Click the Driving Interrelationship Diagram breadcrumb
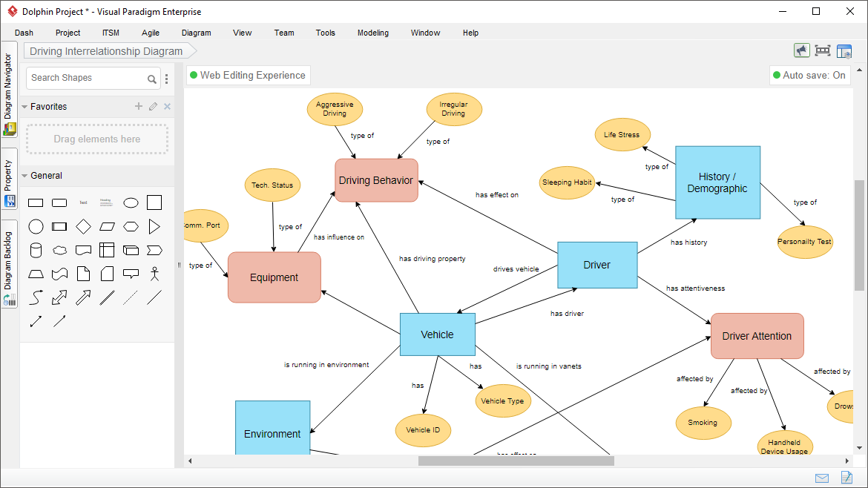Viewport: 868px width, 488px height. (106, 51)
